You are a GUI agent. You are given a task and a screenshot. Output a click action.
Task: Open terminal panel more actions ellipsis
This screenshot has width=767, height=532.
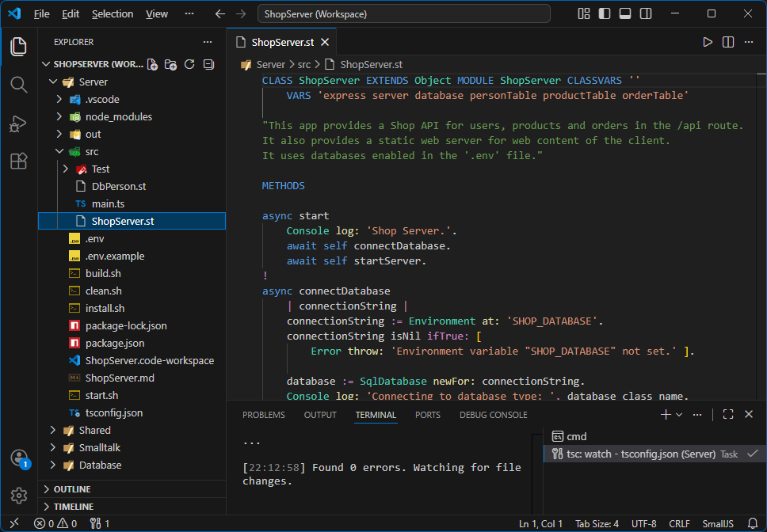point(697,415)
